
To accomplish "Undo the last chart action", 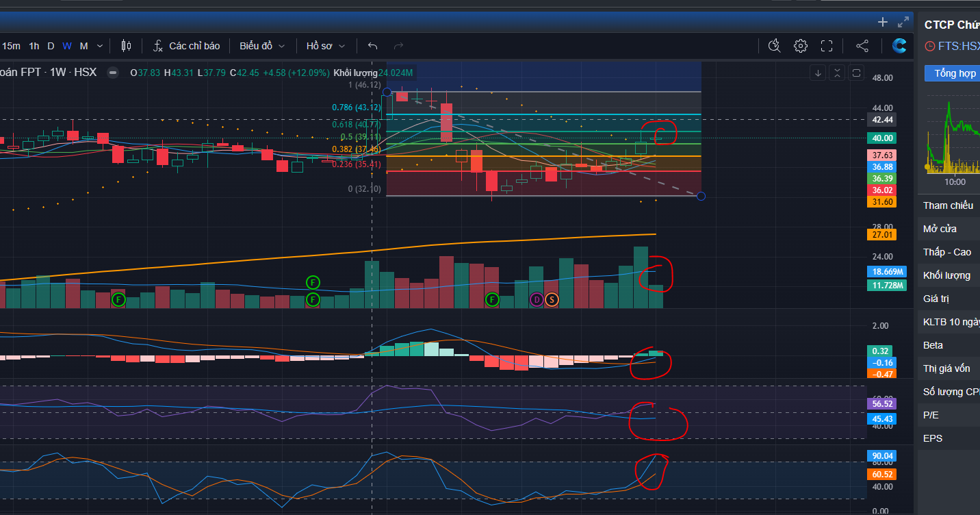I will (x=373, y=46).
